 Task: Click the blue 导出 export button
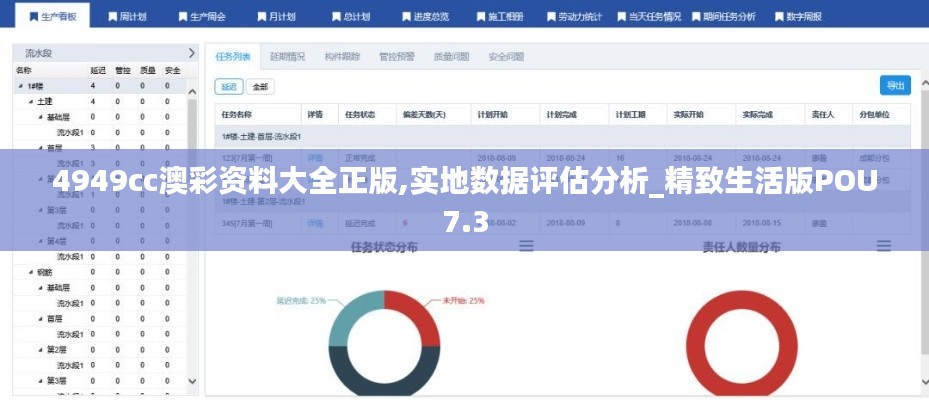click(895, 85)
